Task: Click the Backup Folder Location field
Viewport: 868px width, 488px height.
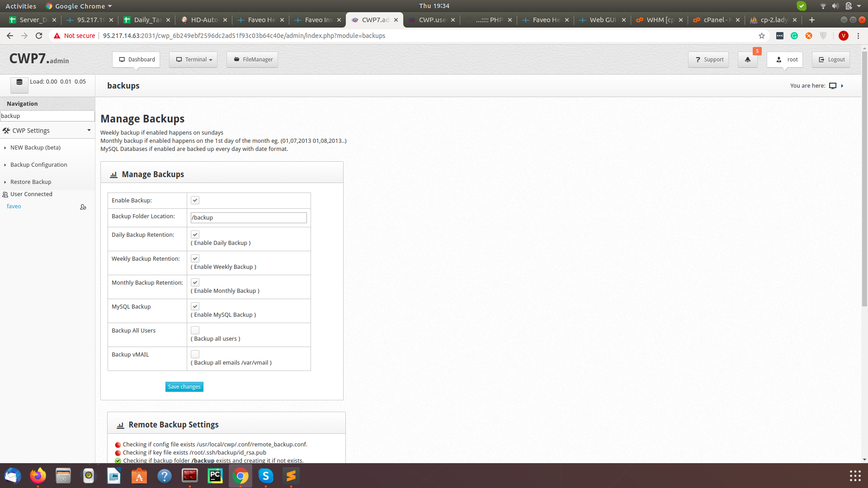Action: pos(249,218)
